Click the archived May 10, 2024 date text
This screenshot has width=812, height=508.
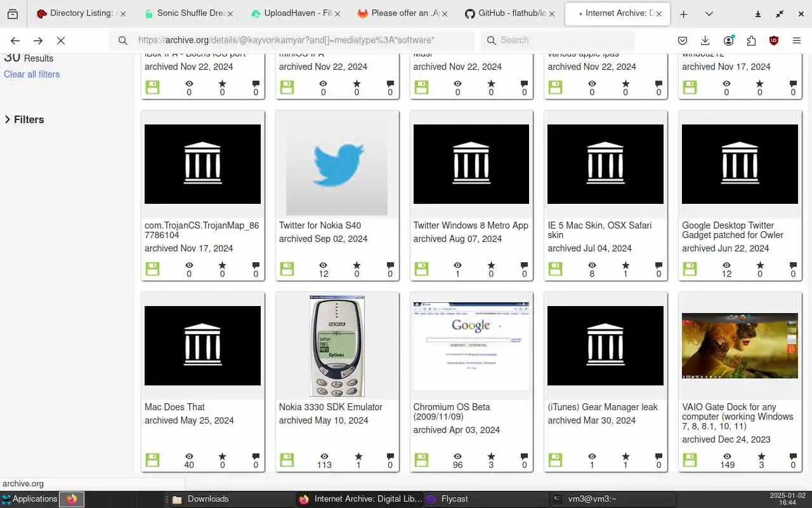(x=324, y=420)
